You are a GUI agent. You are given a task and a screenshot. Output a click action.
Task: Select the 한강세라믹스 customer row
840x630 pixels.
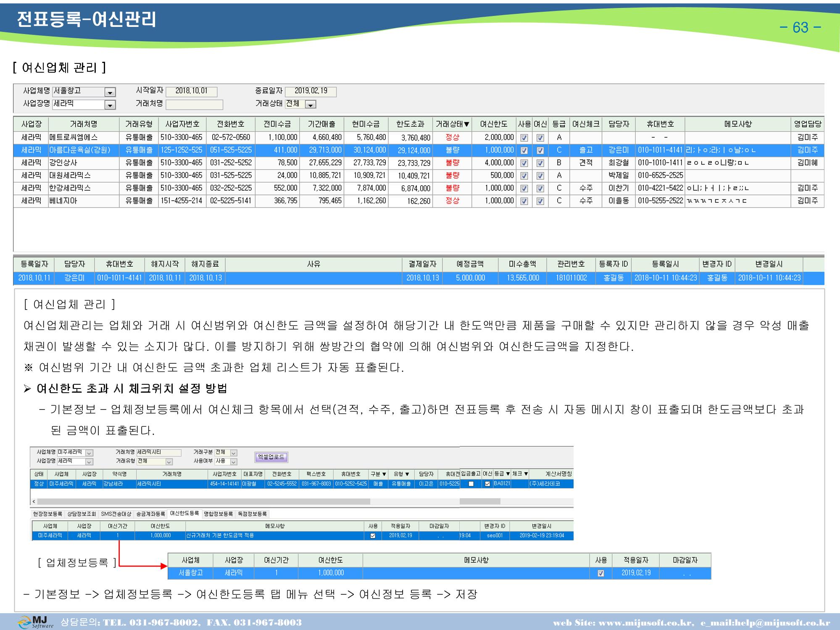[x=419, y=188]
